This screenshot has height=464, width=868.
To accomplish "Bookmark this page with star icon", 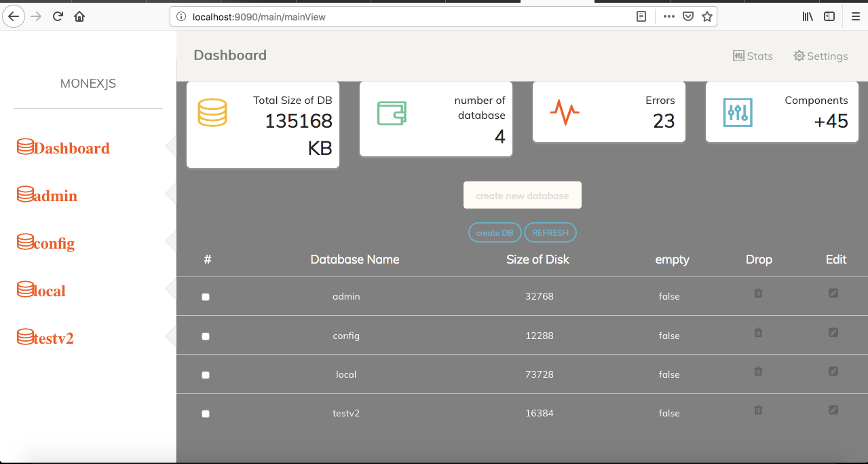I will point(706,16).
